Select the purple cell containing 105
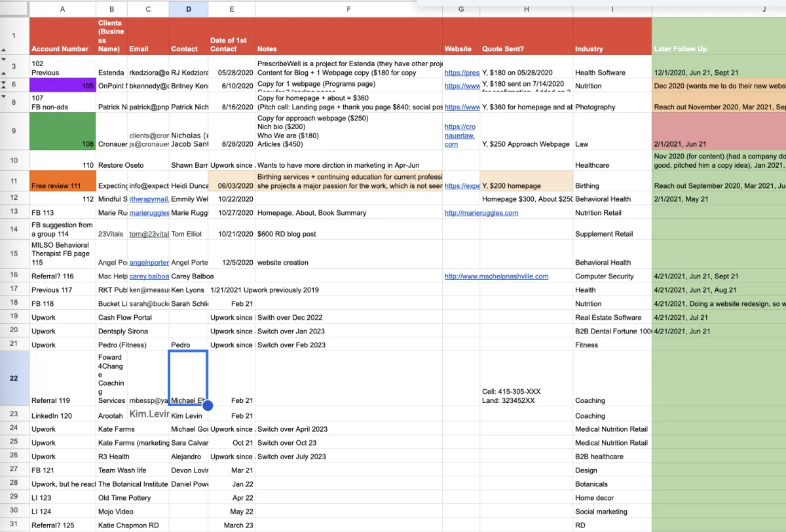The image size is (786, 532). [62, 85]
